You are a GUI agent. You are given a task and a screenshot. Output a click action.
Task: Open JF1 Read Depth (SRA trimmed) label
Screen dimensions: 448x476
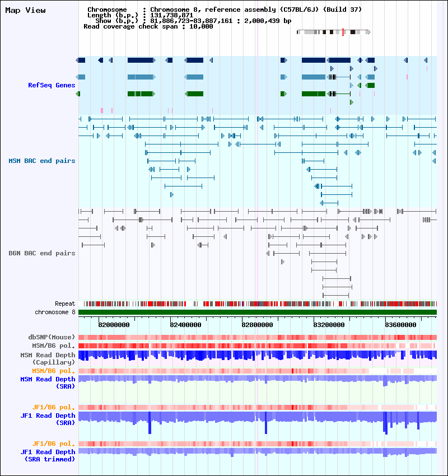[x=48, y=455]
